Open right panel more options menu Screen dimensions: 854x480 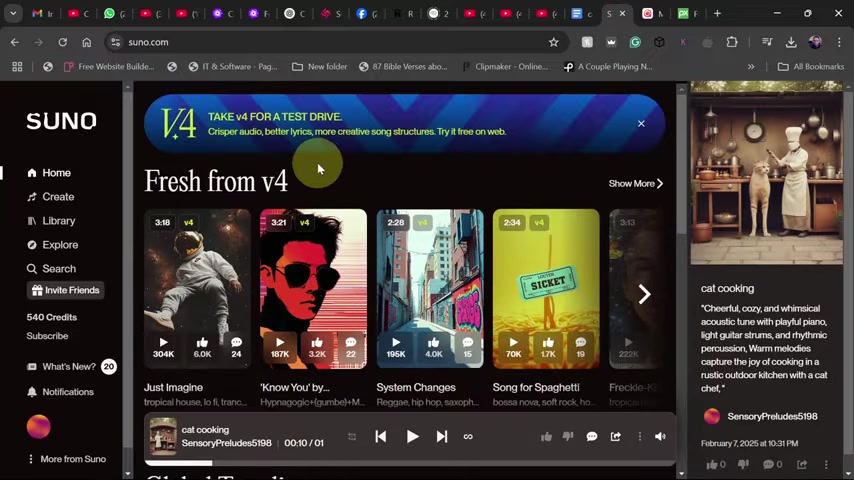pos(826,464)
